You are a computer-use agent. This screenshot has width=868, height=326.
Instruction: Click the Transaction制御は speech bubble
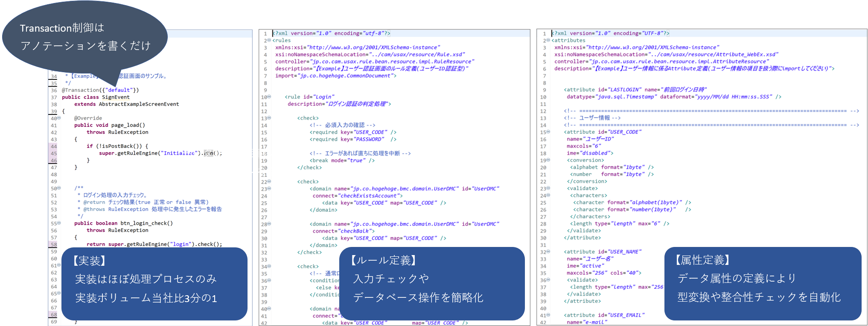(x=84, y=37)
